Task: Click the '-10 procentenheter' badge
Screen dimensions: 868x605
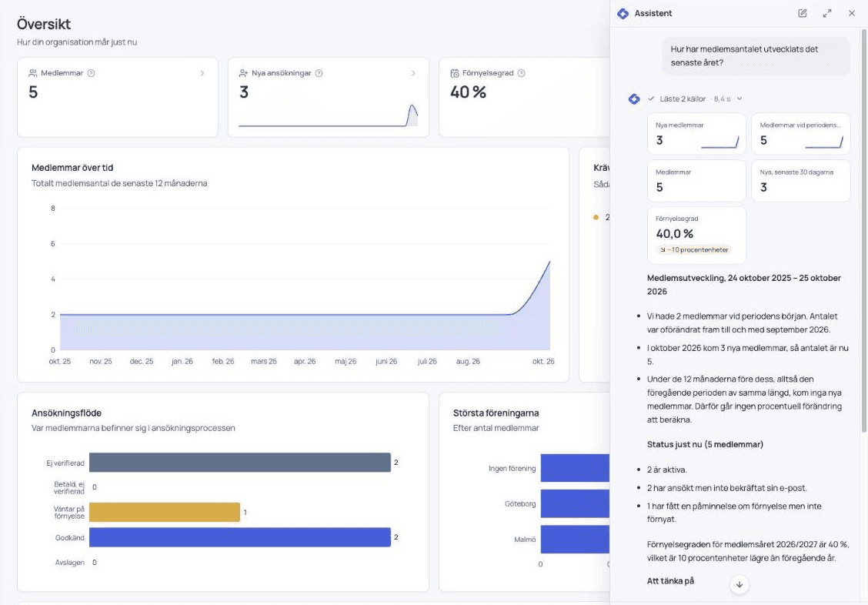Action: (693, 249)
